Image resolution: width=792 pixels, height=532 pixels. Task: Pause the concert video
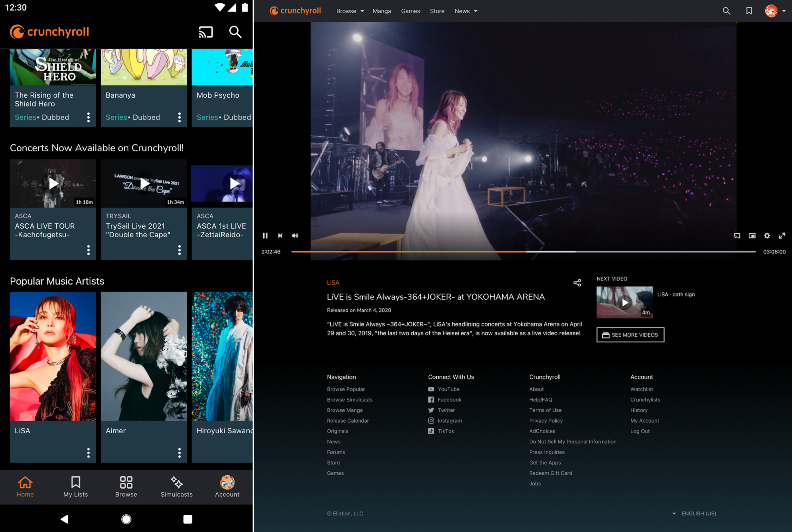coord(265,235)
